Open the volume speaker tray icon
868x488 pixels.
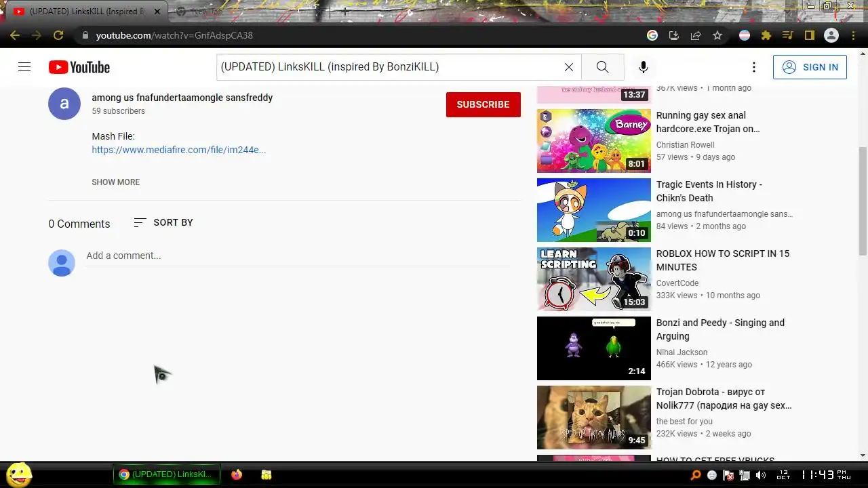[761, 475]
